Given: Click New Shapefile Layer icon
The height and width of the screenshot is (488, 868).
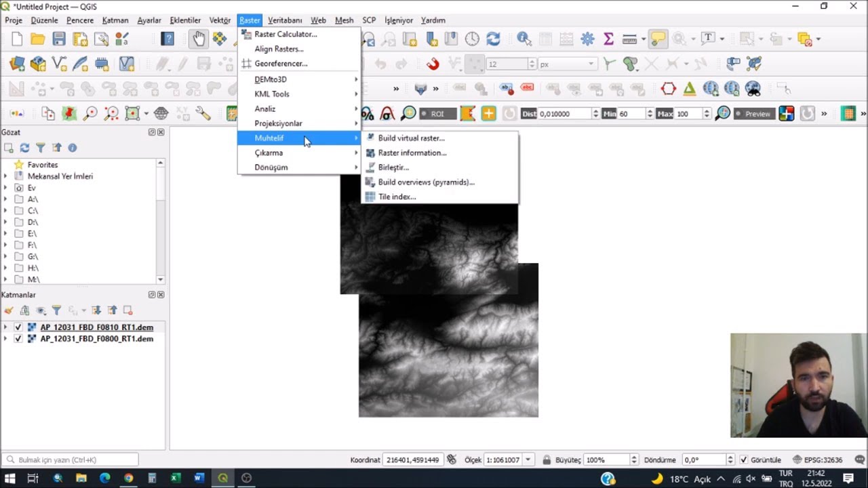Looking at the screenshot, I should coord(59,64).
